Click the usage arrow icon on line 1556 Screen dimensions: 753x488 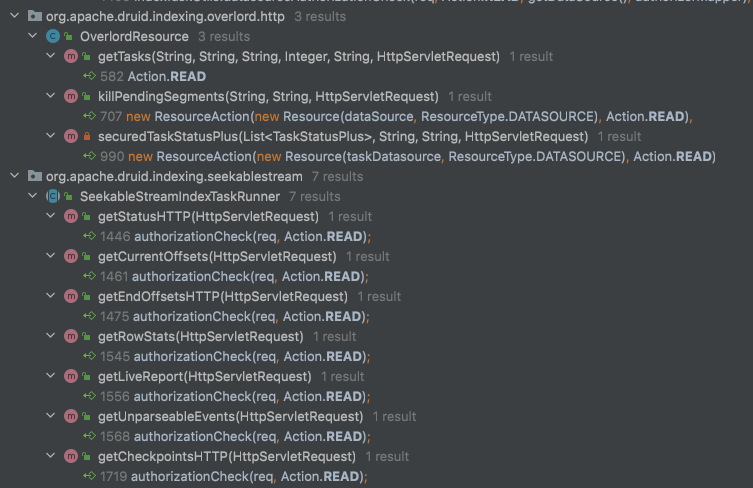coord(89,396)
